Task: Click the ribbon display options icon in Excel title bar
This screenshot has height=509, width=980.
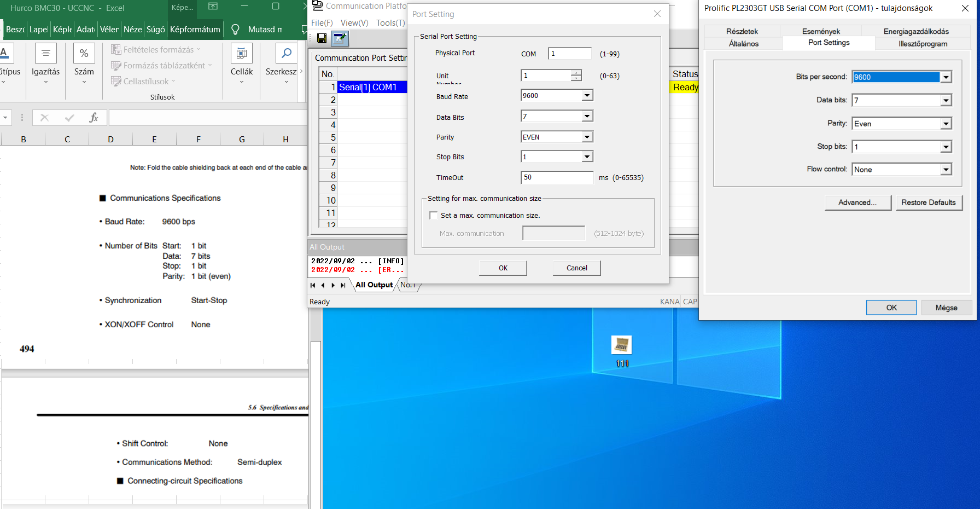Action: [x=213, y=7]
